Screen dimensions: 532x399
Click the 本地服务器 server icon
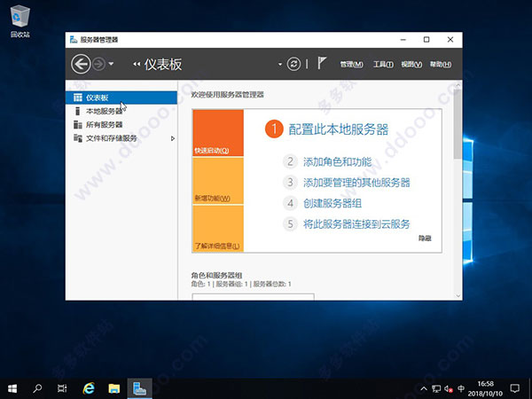pos(78,111)
